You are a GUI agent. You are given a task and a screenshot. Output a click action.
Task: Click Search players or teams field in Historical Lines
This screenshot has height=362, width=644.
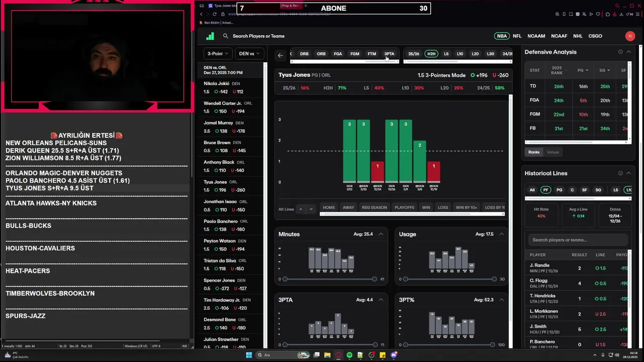578,240
